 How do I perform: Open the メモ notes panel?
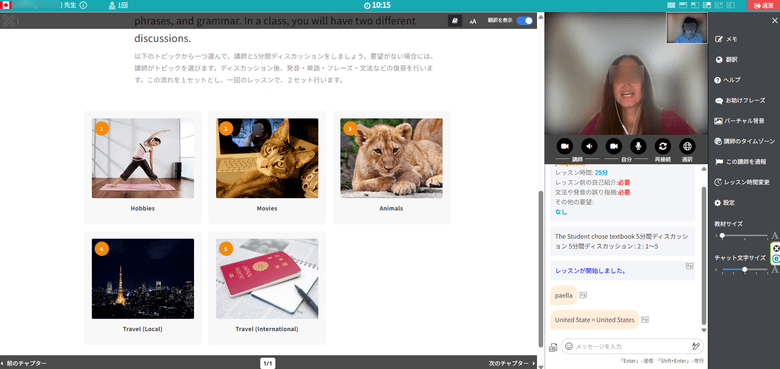(726, 39)
